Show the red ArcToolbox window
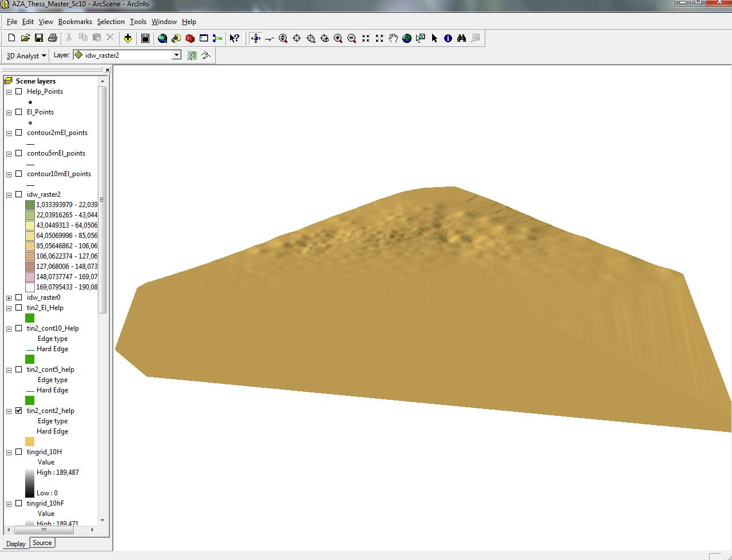This screenshot has height=560, width=732. [190, 38]
